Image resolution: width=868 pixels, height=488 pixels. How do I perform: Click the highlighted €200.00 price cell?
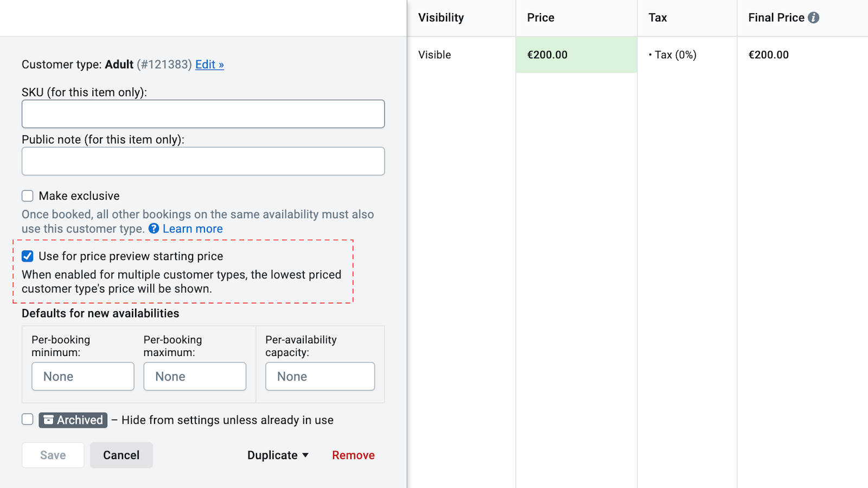[576, 55]
